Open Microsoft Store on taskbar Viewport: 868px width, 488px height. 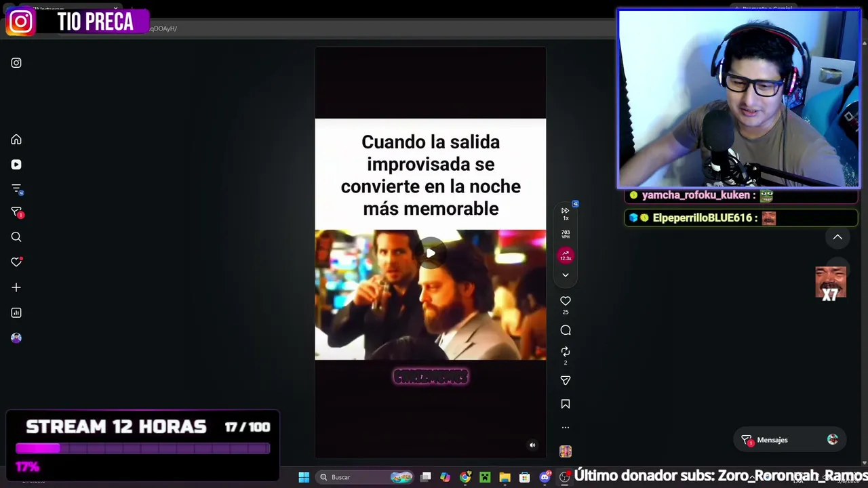pyautogui.click(x=524, y=477)
